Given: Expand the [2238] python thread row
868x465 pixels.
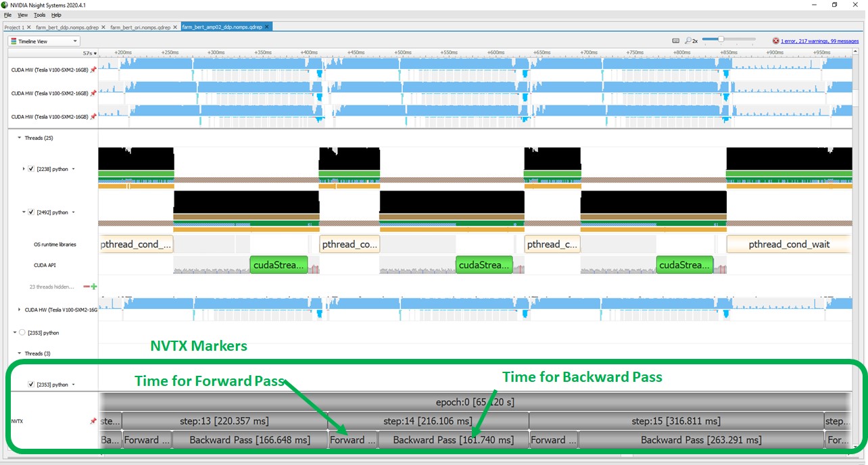Looking at the screenshot, I should pos(24,169).
